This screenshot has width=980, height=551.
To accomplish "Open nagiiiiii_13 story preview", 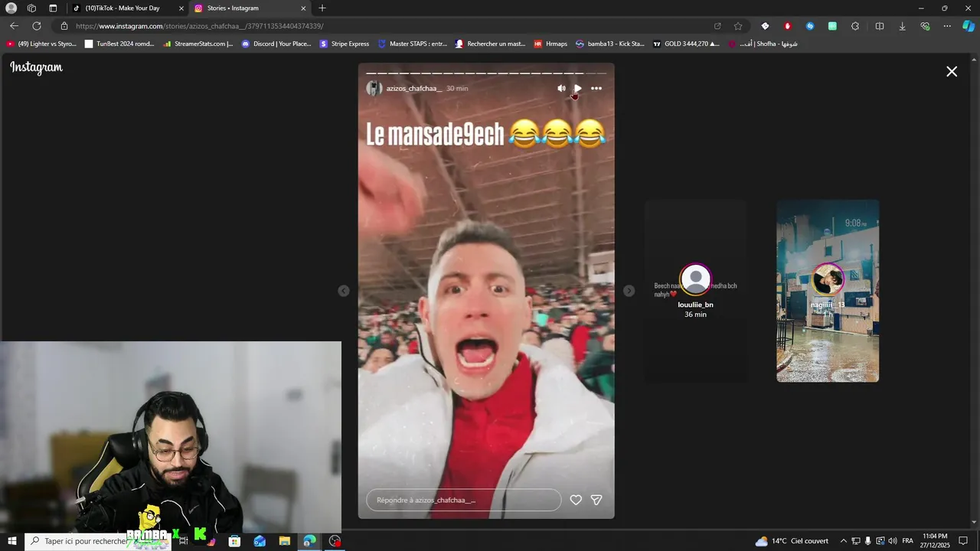I will click(828, 291).
